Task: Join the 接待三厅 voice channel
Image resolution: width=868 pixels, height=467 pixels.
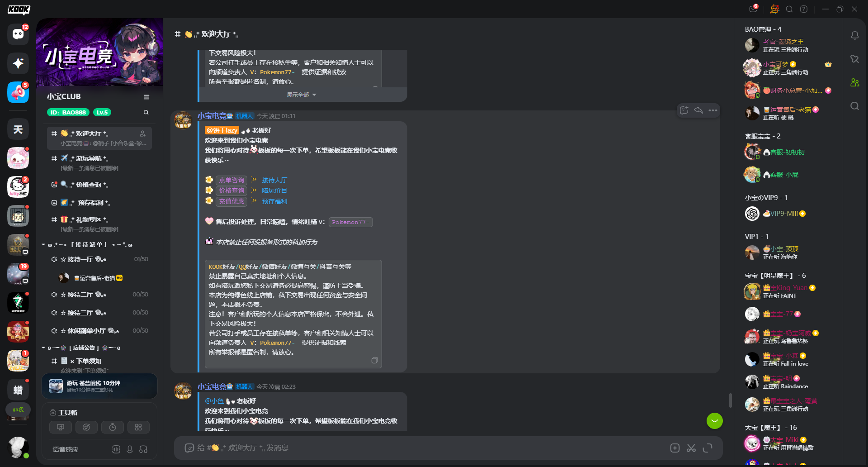Action: click(x=99, y=313)
